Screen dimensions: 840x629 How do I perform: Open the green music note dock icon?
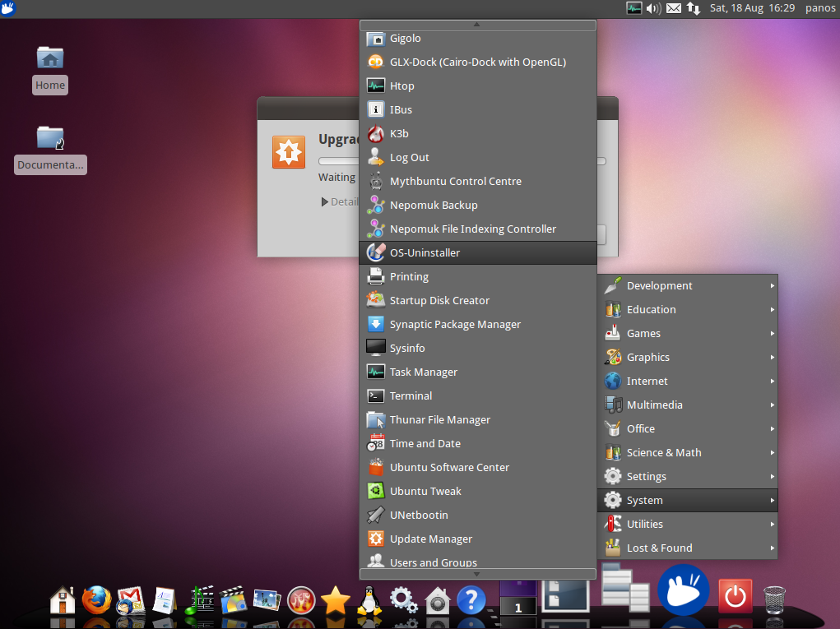coord(199,600)
